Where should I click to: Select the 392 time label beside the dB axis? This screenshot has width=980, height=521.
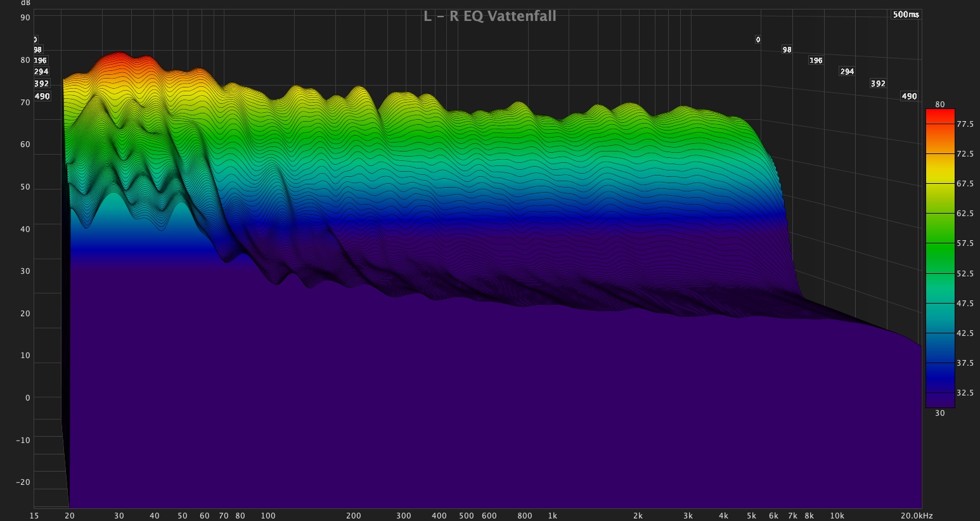pyautogui.click(x=41, y=84)
